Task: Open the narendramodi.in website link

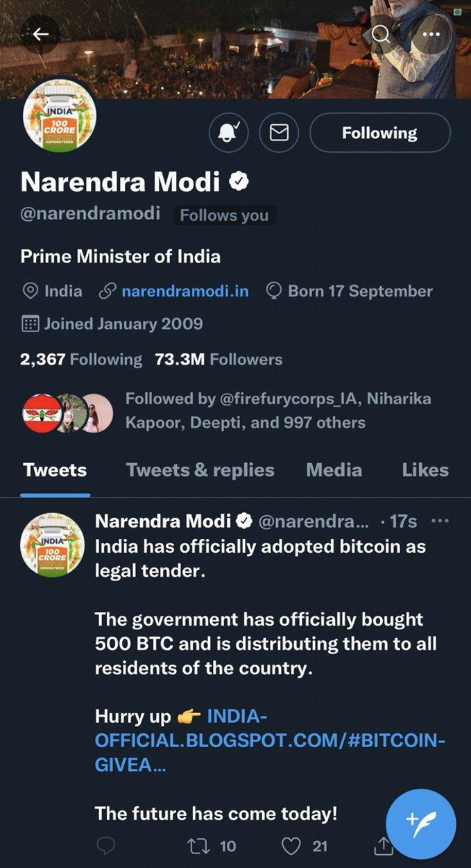Action: [185, 291]
